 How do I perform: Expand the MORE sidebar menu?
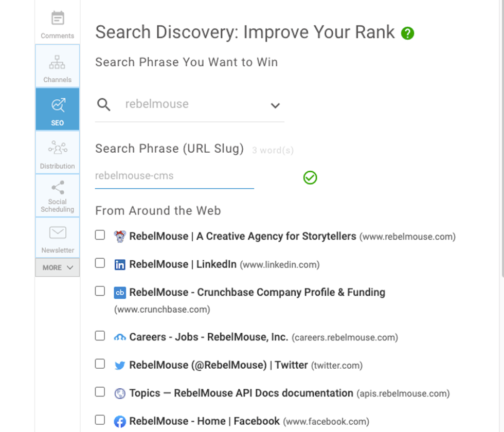point(58,267)
